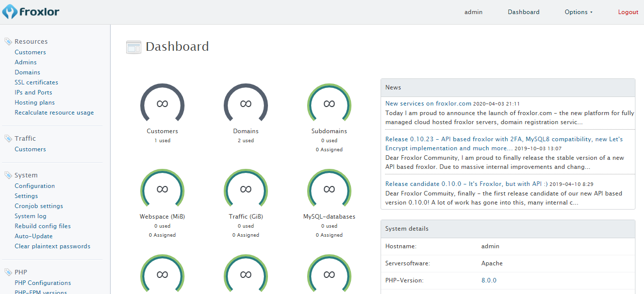Click the Traffic (GiB) usage gauge
This screenshot has height=294, width=644.
(x=245, y=189)
